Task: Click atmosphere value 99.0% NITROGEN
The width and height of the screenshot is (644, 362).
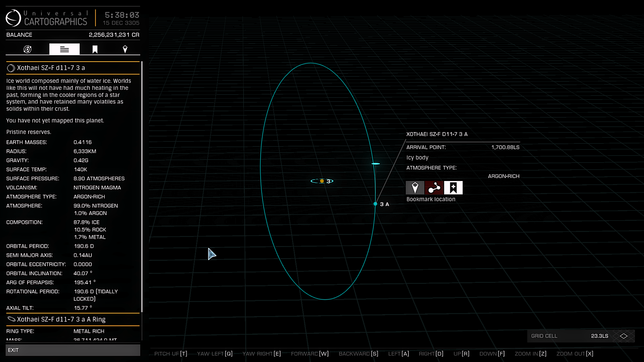Action: (x=96, y=206)
